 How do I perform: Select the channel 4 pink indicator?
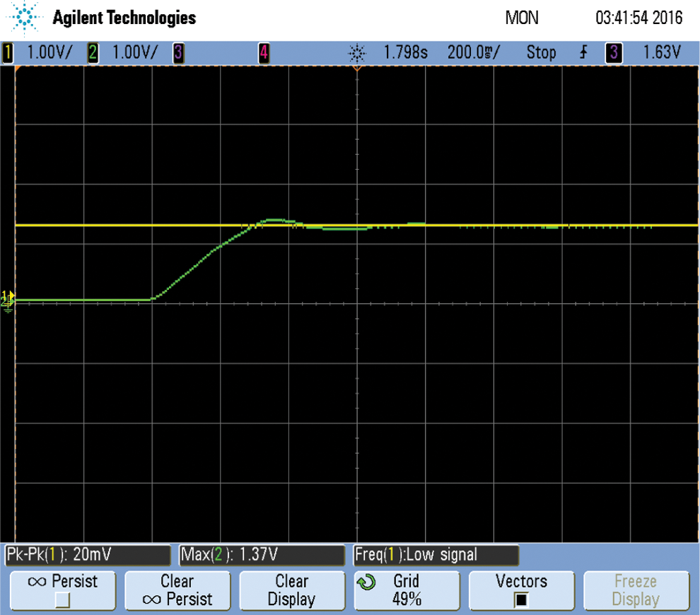click(x=263, y=52)
